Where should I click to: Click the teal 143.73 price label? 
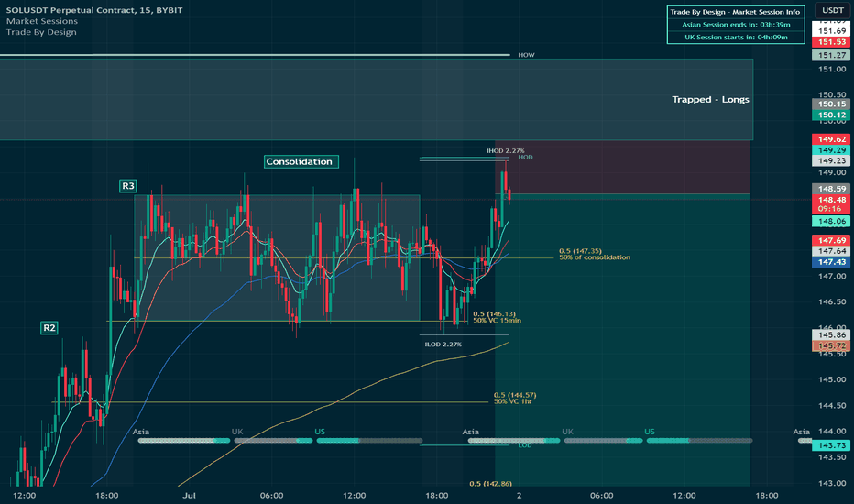coord(832,445)
